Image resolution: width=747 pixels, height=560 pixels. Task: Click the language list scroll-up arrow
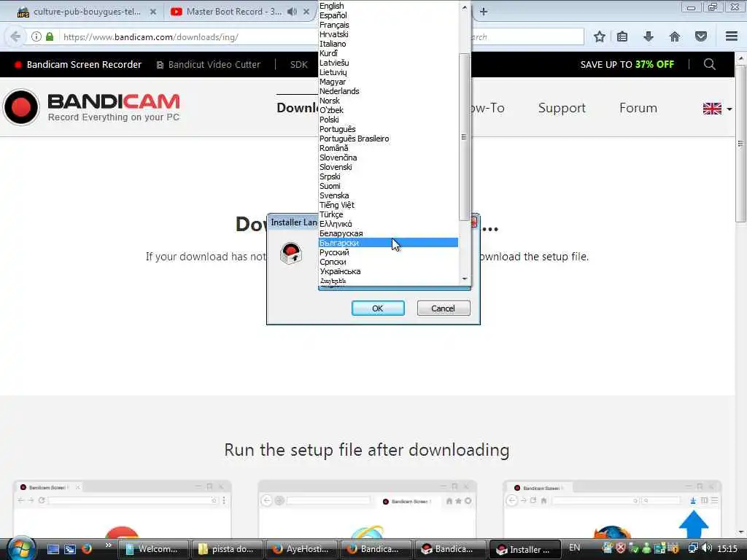coord(465,7)
